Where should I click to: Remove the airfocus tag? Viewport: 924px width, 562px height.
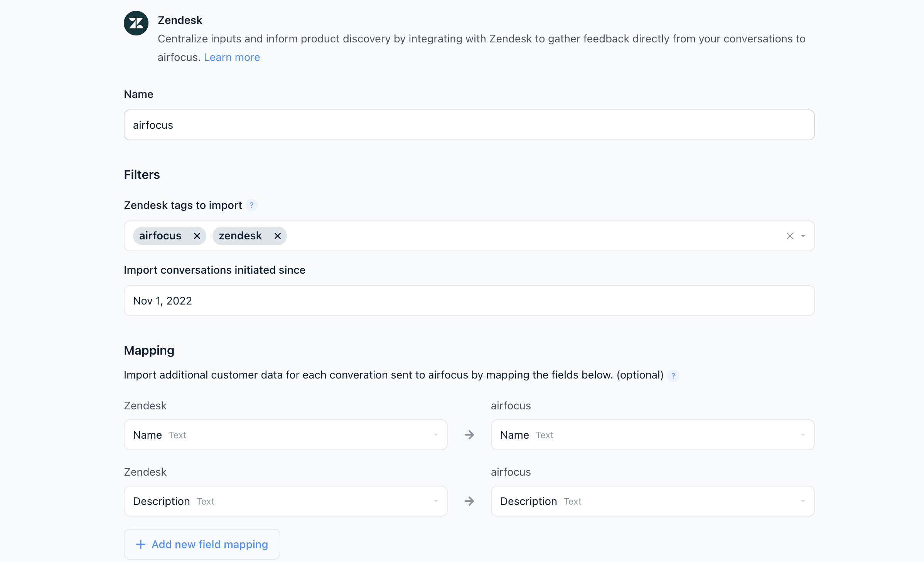pyautogui.click(x=197, y=236)
